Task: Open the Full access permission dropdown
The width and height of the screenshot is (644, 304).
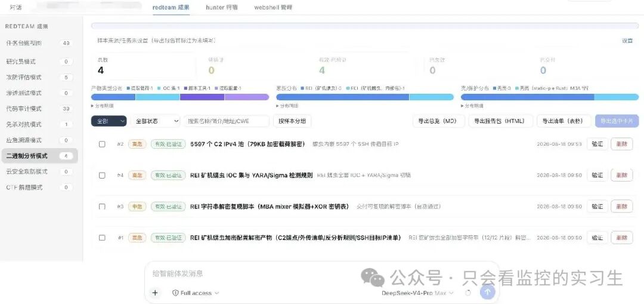Action: click(196, 293)
